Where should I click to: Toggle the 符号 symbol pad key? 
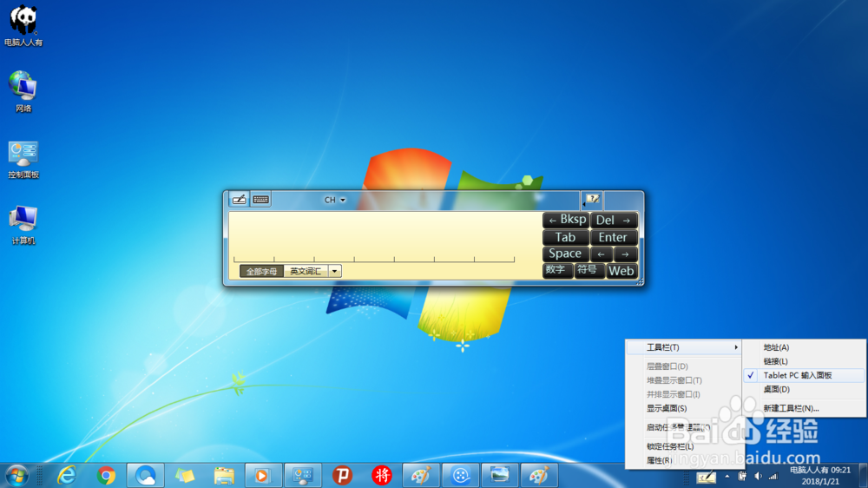[589, 270]
